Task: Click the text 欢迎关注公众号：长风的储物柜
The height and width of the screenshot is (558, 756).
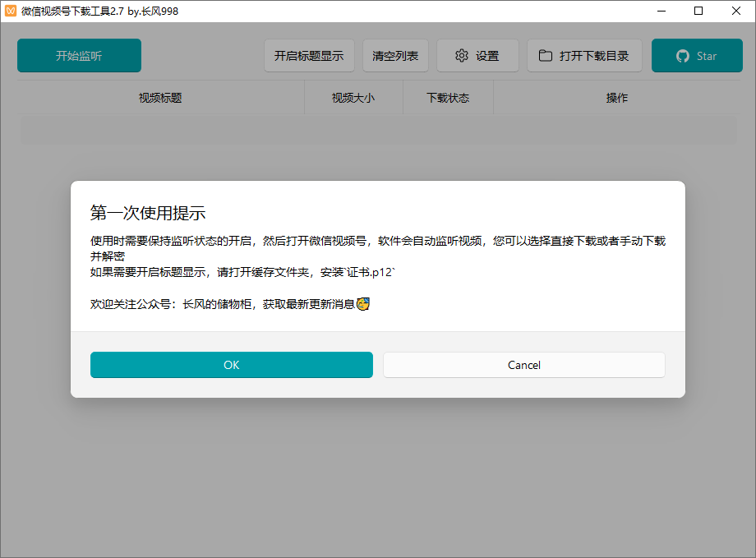Action: click(x=171, y=304)
